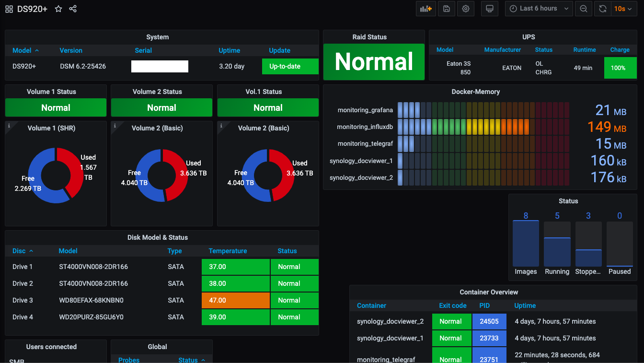This screenshot has width=644, height=363.
Task: Open dashboard settings gear icon
Action: tap(465, 9)
